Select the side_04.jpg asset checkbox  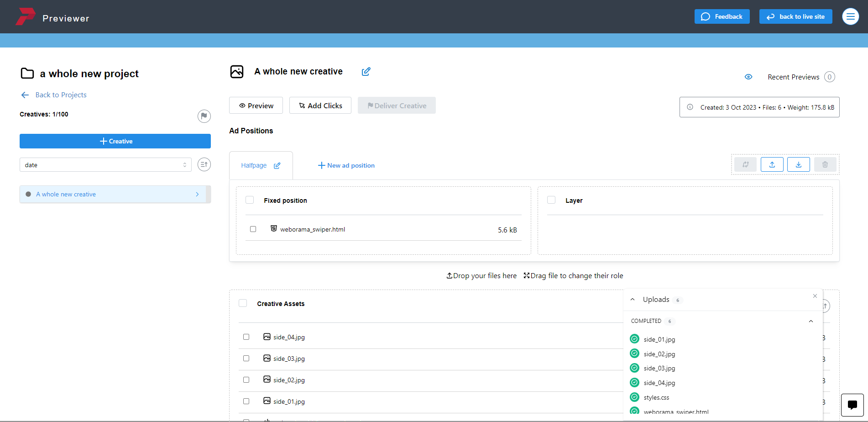246,337
